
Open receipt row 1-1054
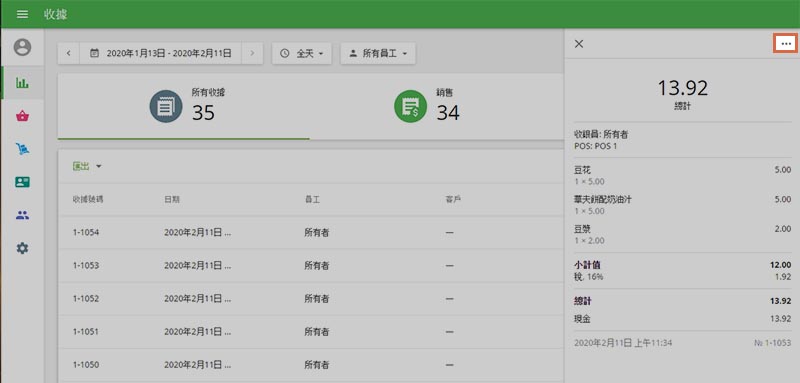(x=311, y=233)
